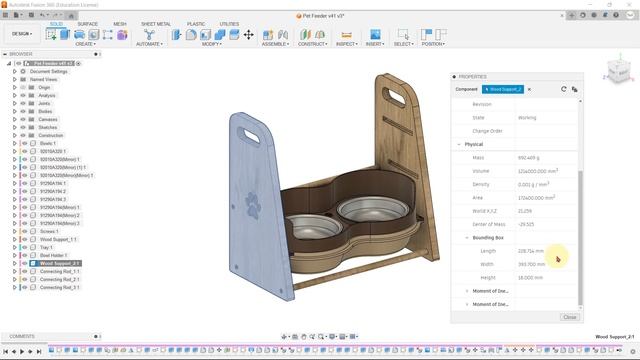Screen dimensions: 640x360
Task: Expand the Named Views node
Action: point(15,80)
